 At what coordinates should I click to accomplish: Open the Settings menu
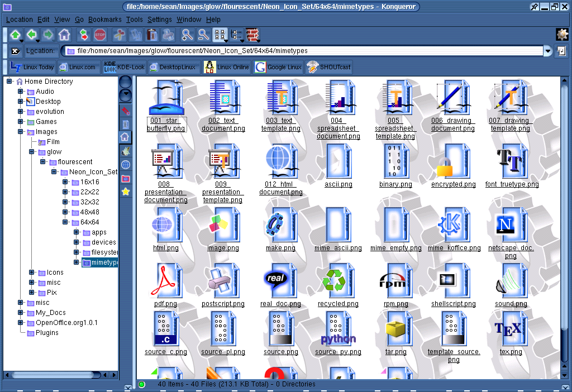pos(159,20)
